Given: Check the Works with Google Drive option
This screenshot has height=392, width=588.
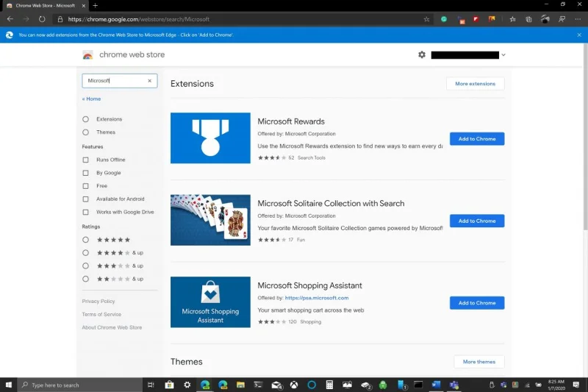Looking at the screenshot, I should [x=86, y=212].
